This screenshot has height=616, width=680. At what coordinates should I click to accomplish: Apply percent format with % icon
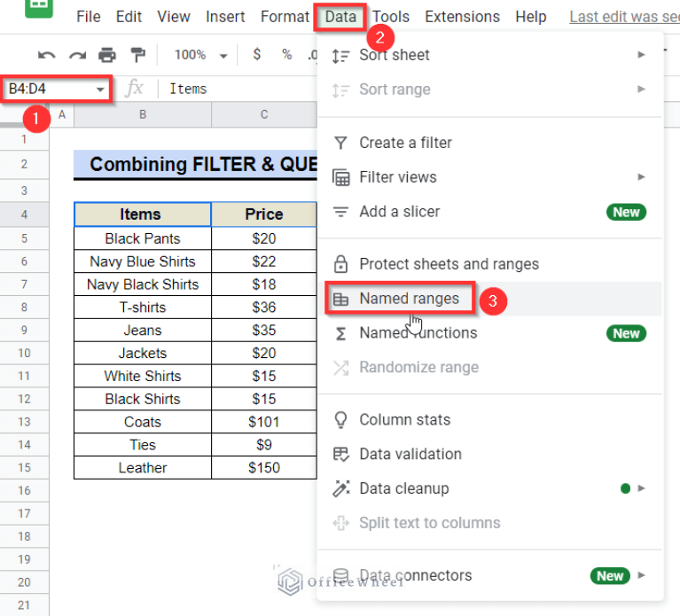click(x=286, y=54)
